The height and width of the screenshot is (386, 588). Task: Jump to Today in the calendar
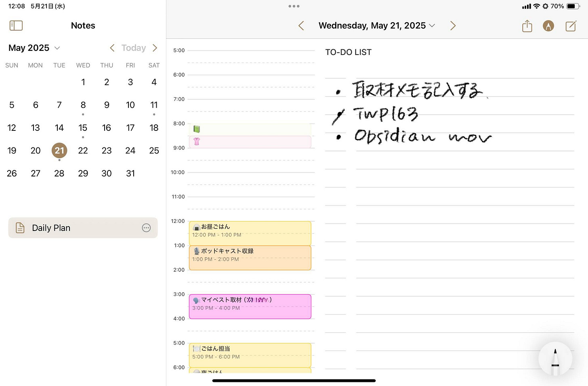click(134, 48)
